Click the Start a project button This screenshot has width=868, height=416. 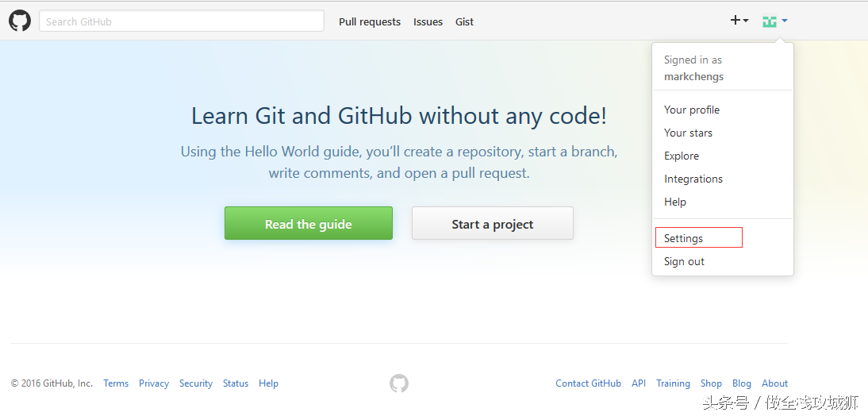492,224
